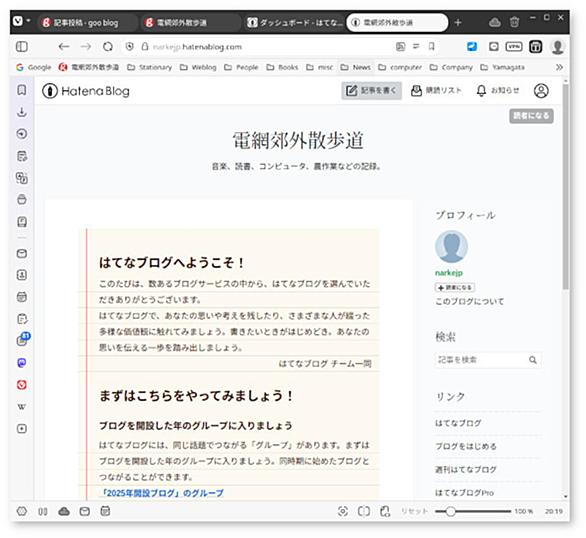Open the Hatena account avatar menu
The image size is (586, 538).
click(x=541, y=91)
